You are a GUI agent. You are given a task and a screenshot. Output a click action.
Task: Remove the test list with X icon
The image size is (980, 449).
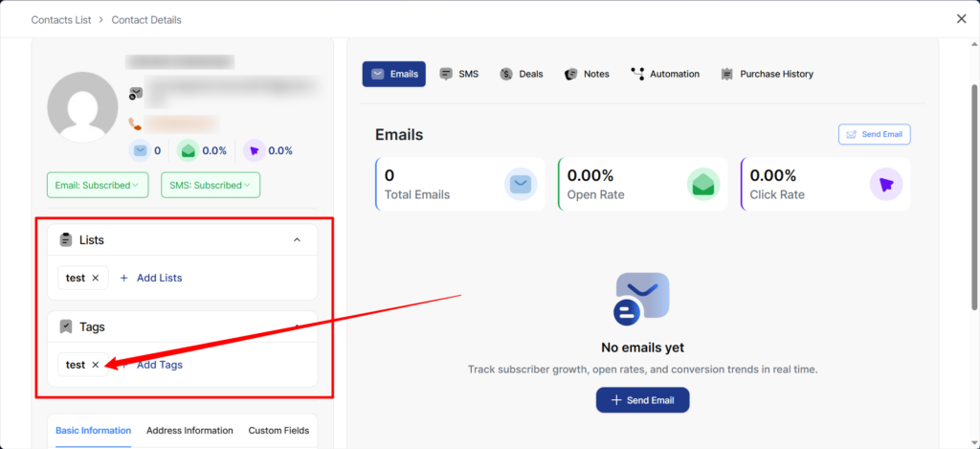pyautogui.click(x=95, y=278)
